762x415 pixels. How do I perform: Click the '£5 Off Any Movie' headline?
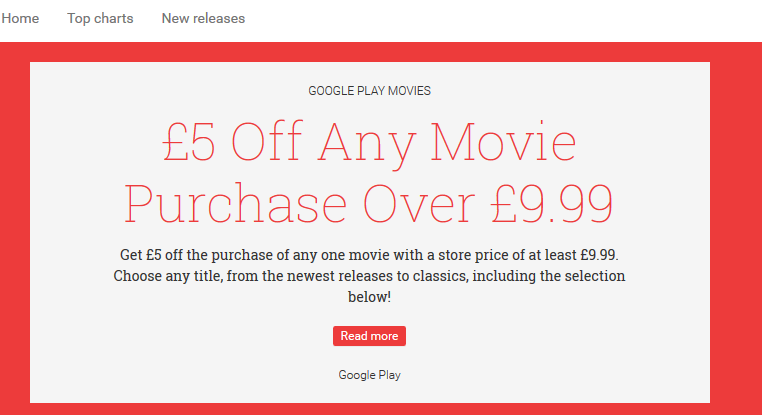[x=369, y=142]
